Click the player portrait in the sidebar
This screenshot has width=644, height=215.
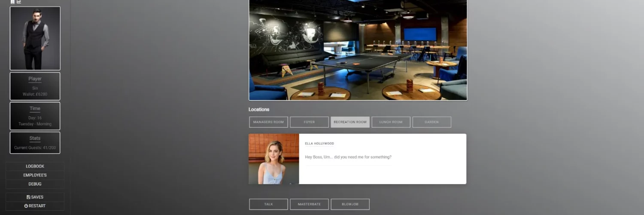tap(35, 38)
